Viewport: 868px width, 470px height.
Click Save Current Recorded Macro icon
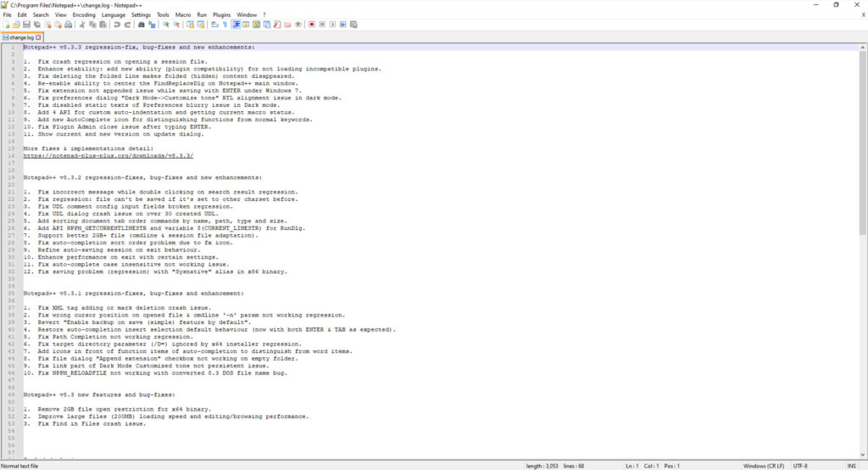click(353, 25)
